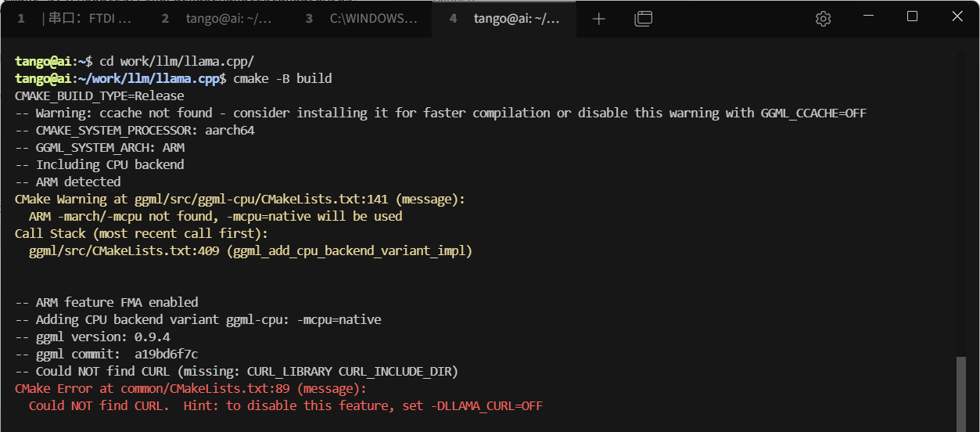Click the GGML_CCACHE=OFF text in warning

(813, 113)
